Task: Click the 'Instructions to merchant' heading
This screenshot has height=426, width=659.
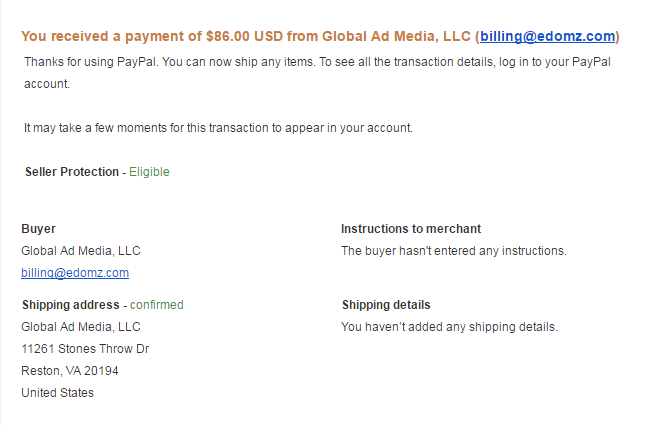Action: tap(411, 229)
